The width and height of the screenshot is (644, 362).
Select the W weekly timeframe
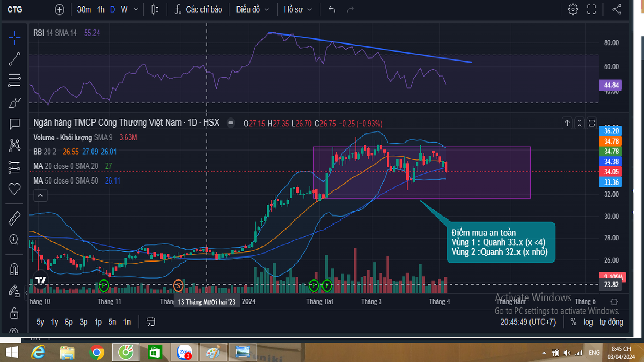tap(124, 9)
